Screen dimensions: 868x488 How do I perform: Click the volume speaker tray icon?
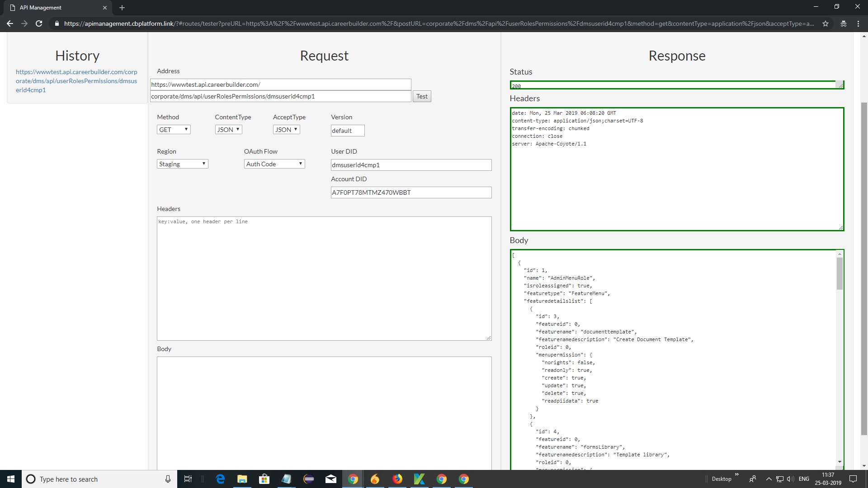tap(790, 479)
